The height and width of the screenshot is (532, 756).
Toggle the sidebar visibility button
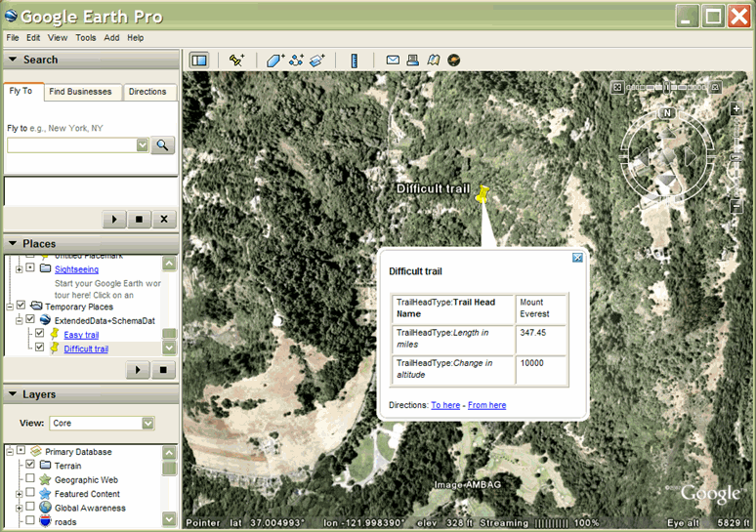point(198,61)
